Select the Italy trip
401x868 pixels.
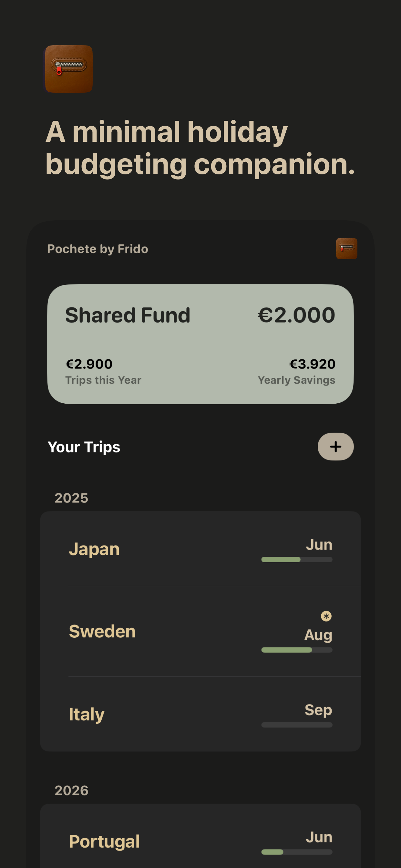[x=200, y=714]
